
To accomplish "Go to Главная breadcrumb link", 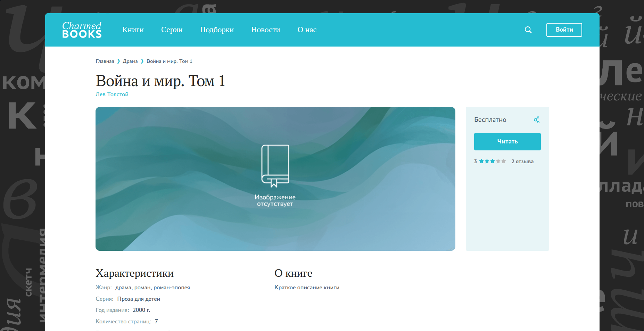I will (x=105, y=61).
